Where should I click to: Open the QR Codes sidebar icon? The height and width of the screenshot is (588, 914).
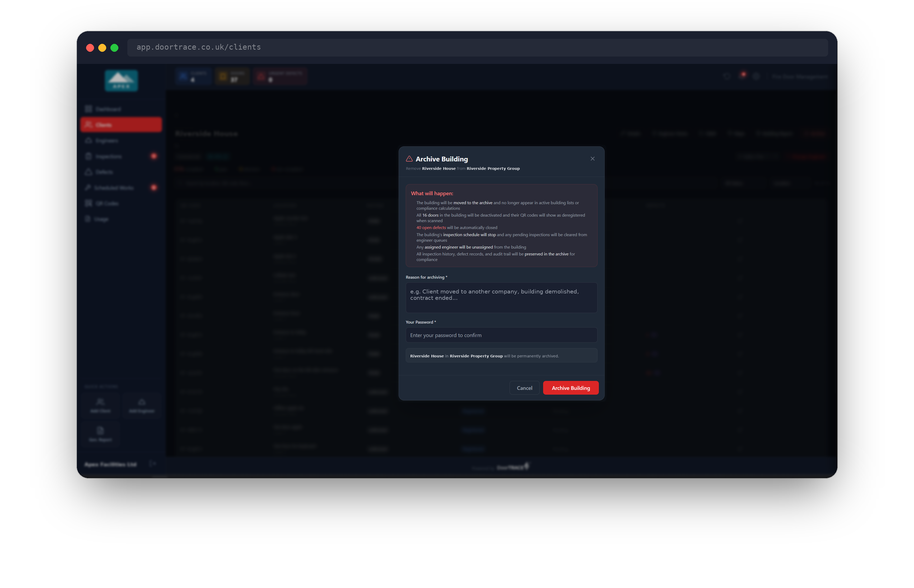[88, 203]
